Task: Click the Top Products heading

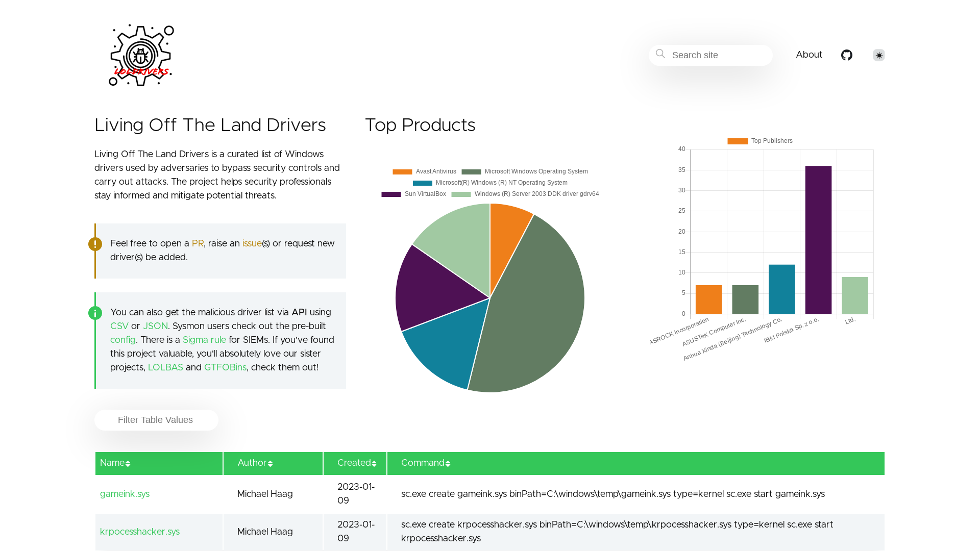Action: point(420,126)
